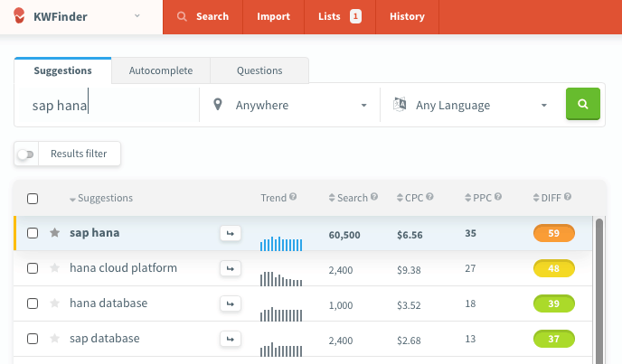This screenshot has width=622, height=364.
Task: View the sap hana trend chart
Action: click(281, 244)
